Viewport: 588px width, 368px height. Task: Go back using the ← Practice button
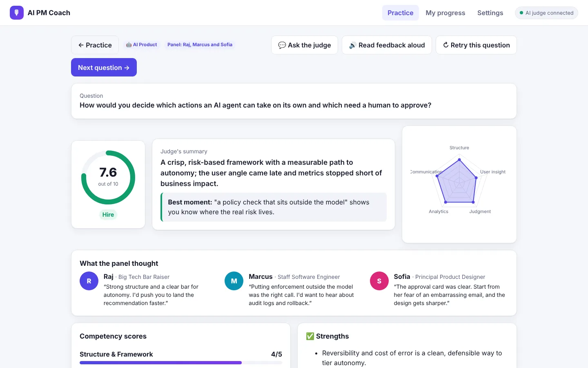click(95, 45)
